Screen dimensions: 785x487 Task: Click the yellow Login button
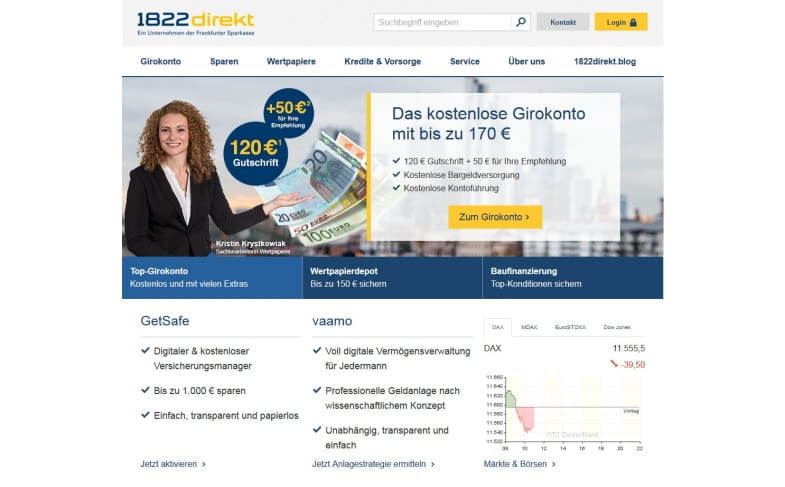click(x=621, y=22)
